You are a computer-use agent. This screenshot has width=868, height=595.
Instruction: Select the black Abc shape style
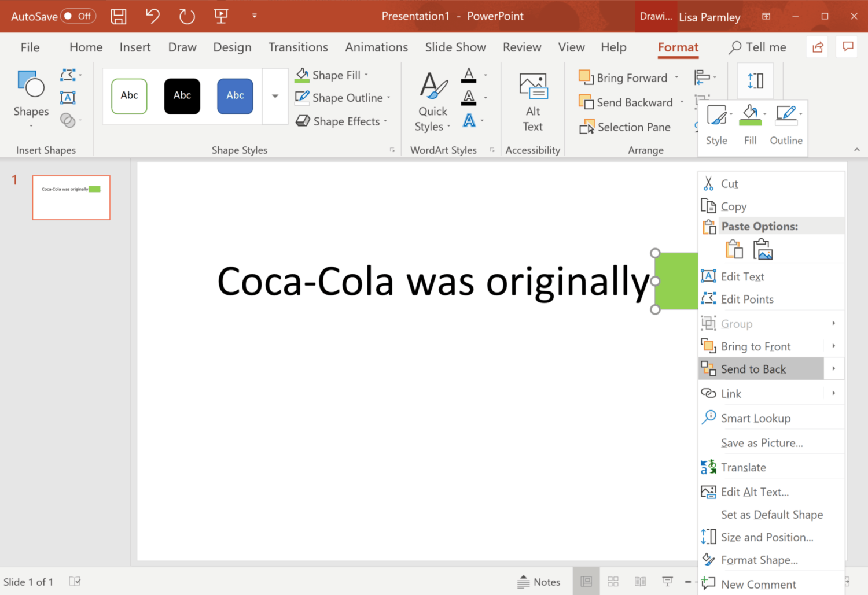(182, 96)
